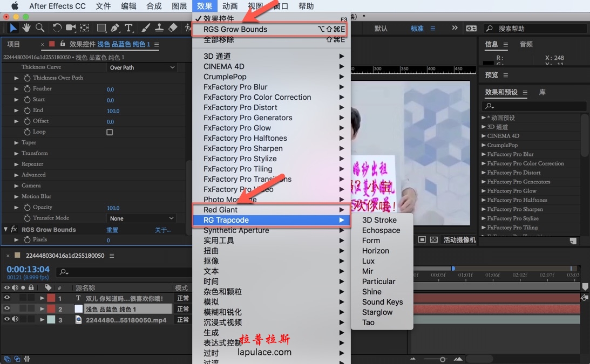Open Transfer Mode dropdown set to None
590x364 pixels.
[142, 218]
